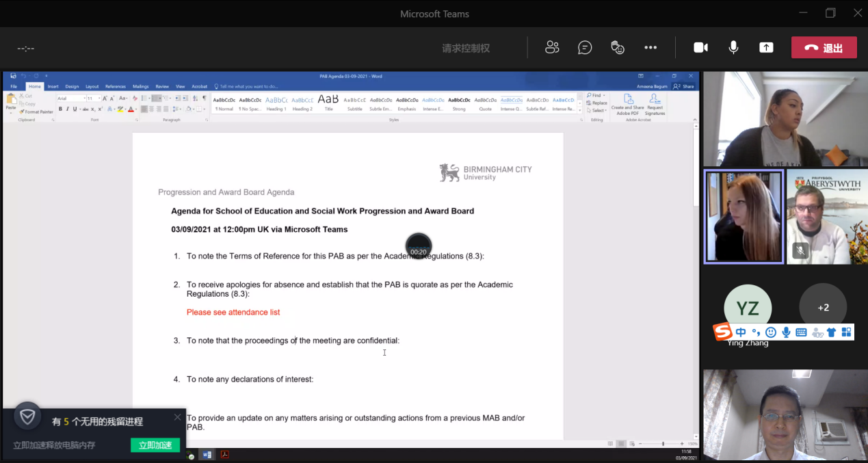The width and height of the screenshot is (868, 463).
Task: Switch to the Layout ribbon tab
Action: point(92,87)
